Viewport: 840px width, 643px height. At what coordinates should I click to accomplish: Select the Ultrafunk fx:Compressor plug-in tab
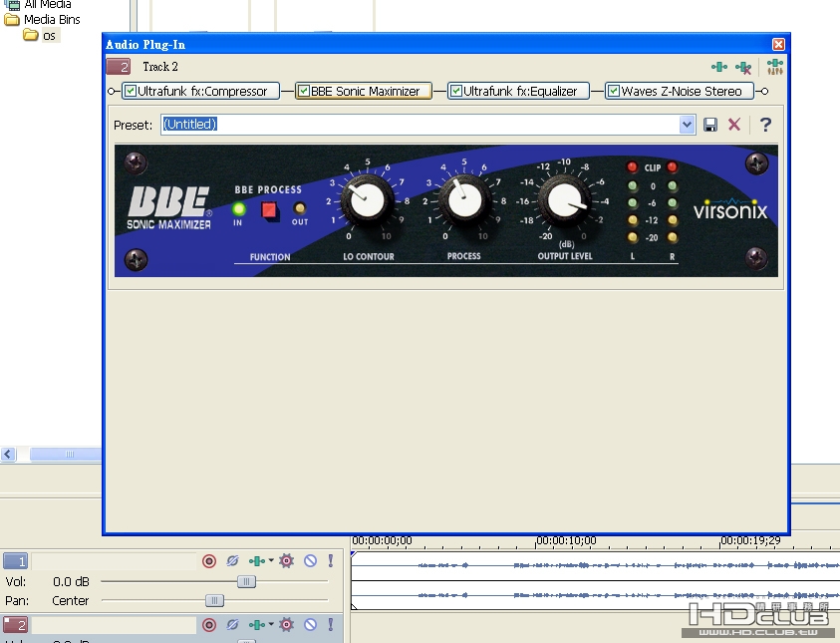[201, 91]
